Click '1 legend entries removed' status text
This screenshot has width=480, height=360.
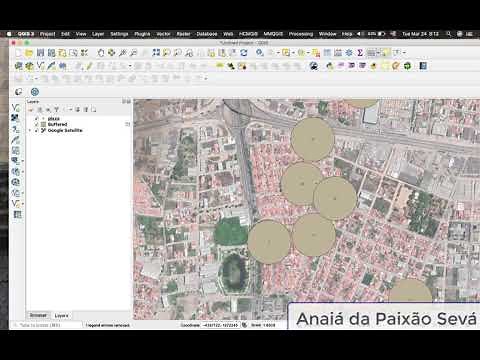[x=108, y=325]
